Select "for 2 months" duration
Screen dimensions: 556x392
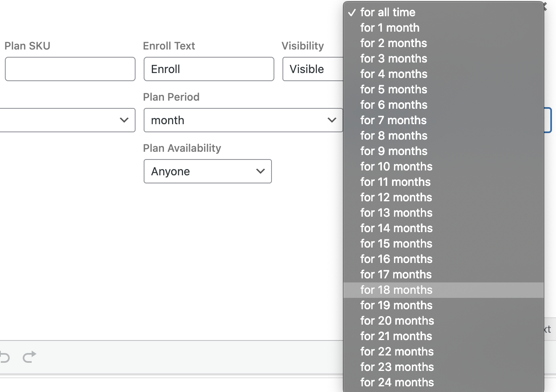pos(393,43)
